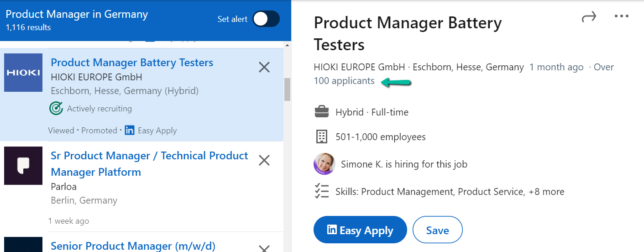This screenshot has height=252, width=644.
Task: Click 'Viewed' label in HIOKI card
Action: click(x=61, y=131)
